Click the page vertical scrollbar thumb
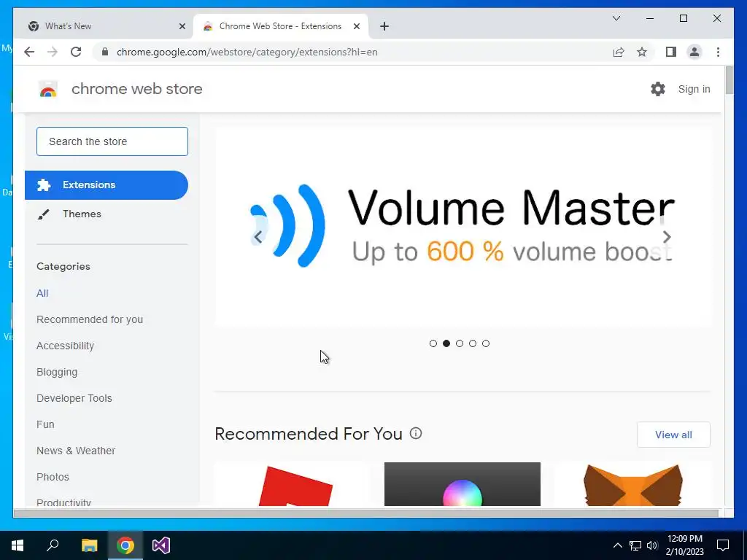Viewport: 747px width, 560px height. 729,80
